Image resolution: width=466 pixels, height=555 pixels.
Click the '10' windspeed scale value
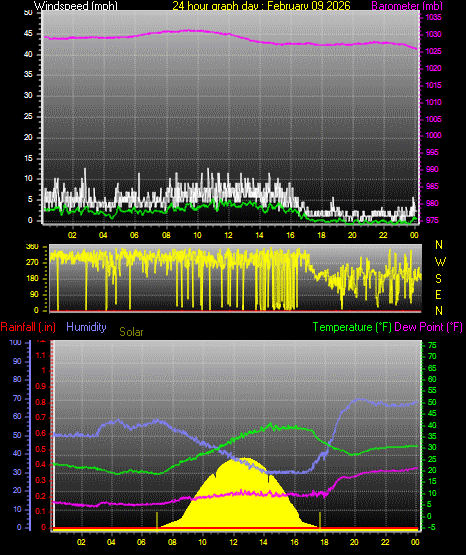point(28,178)
